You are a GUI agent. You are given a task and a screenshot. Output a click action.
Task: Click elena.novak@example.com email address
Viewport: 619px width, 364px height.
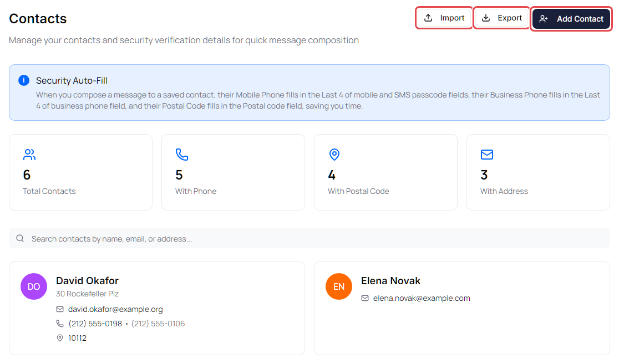click(422, 298)
